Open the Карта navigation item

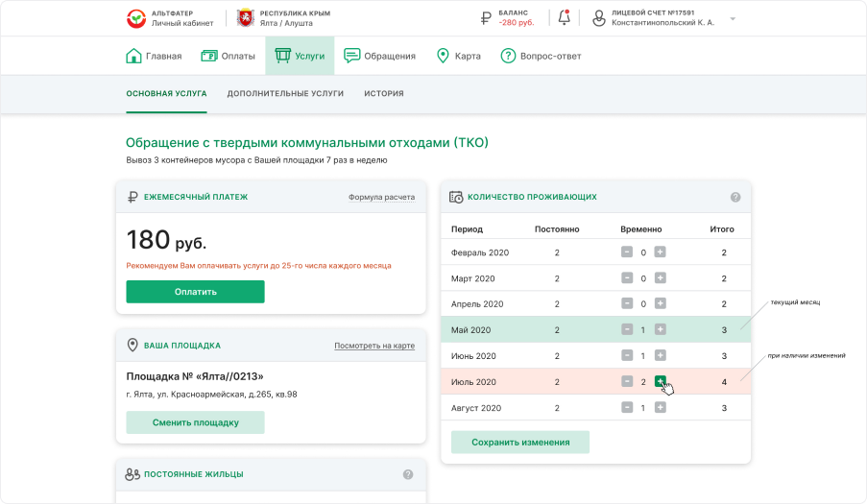point(458,56)
